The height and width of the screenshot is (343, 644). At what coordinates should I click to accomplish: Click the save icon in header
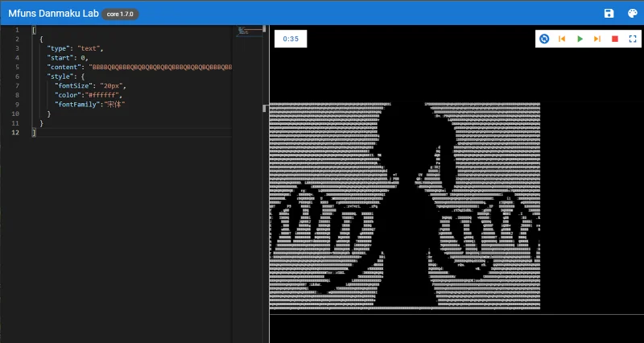[x=609, y=14]
